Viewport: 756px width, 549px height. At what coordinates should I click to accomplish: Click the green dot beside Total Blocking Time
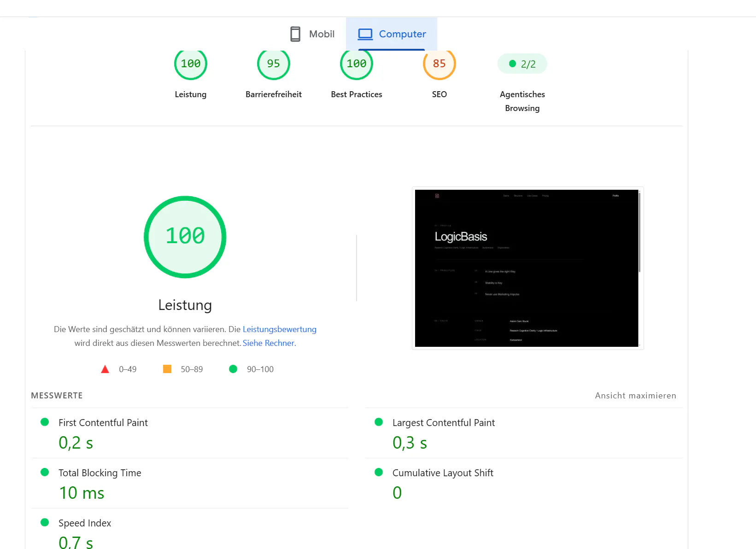pyautogui.click(x=45, y=472)
